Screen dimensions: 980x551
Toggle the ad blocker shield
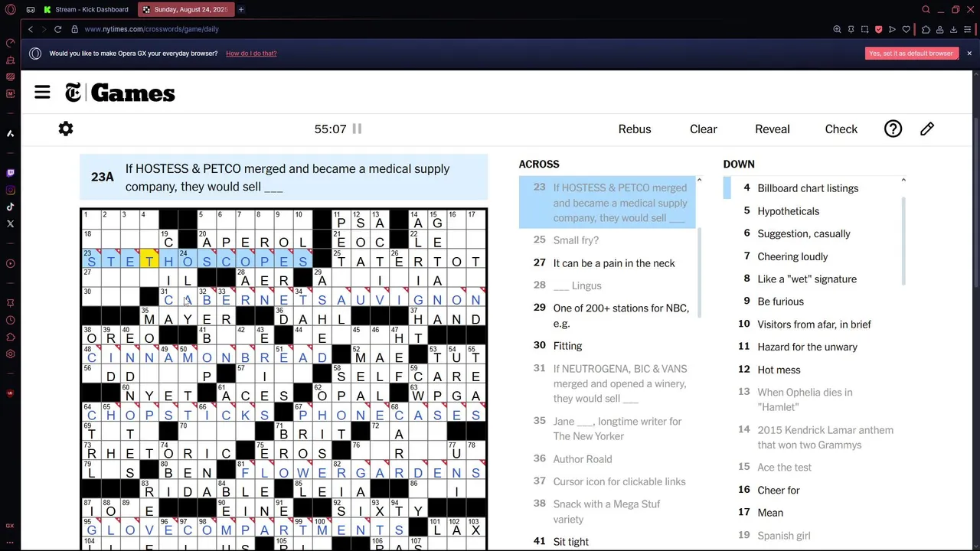click(x=878, y=29)
